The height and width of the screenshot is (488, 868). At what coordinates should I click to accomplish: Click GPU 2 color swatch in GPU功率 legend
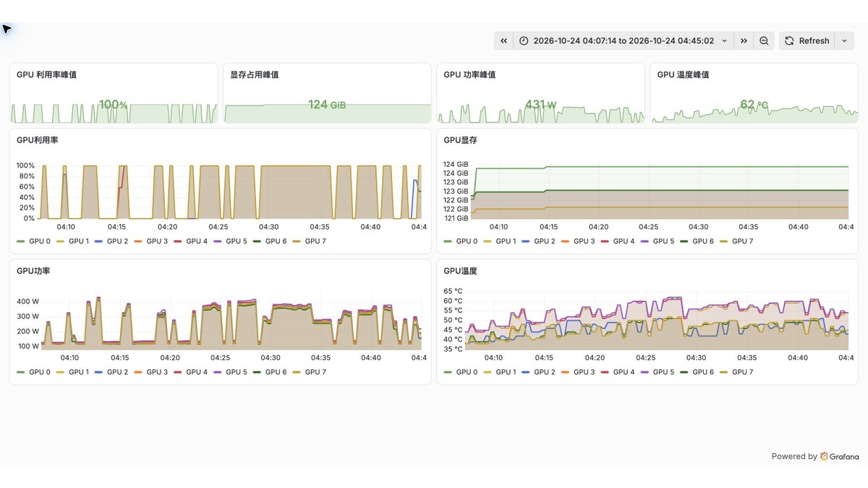tap(98, 372)
